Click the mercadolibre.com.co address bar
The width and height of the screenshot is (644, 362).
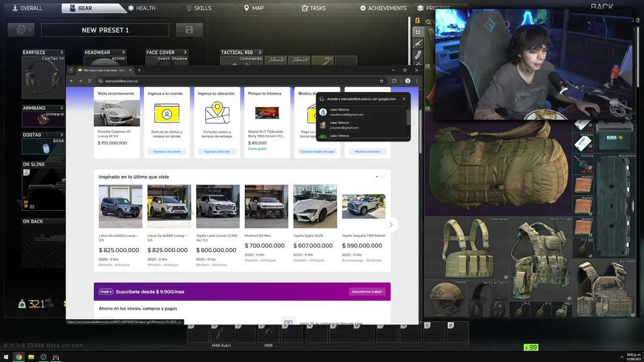click(242, 81)
